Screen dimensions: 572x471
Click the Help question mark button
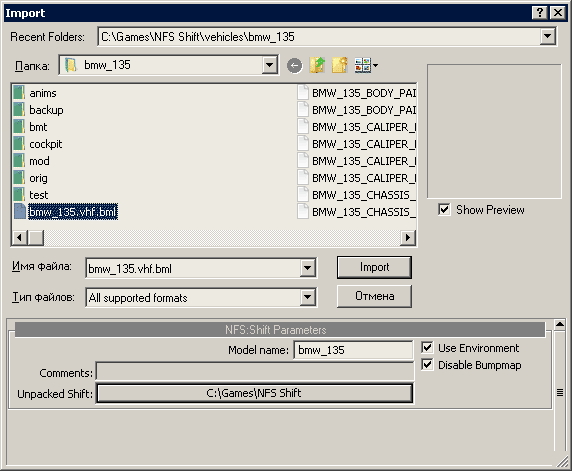click(x=540, y=13)
